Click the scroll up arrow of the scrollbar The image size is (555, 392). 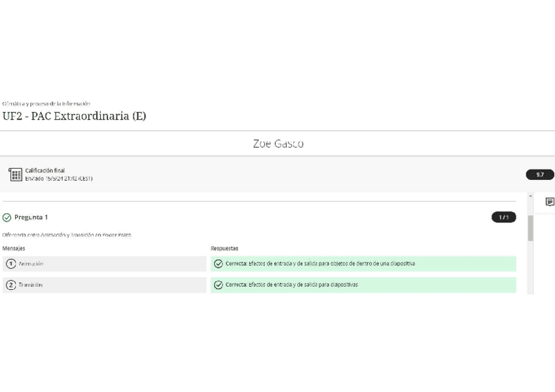click(x=530, y=197)
